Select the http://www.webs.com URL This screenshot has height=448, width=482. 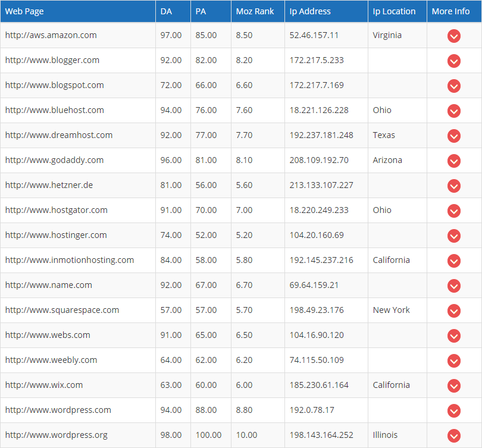(48, 335)
